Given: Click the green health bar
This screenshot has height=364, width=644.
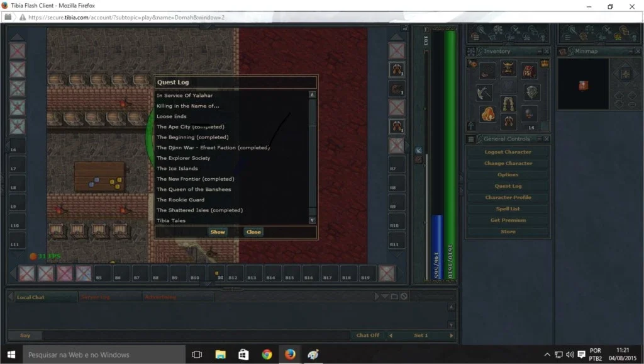Looking at the screenshot, I should 450,155.
